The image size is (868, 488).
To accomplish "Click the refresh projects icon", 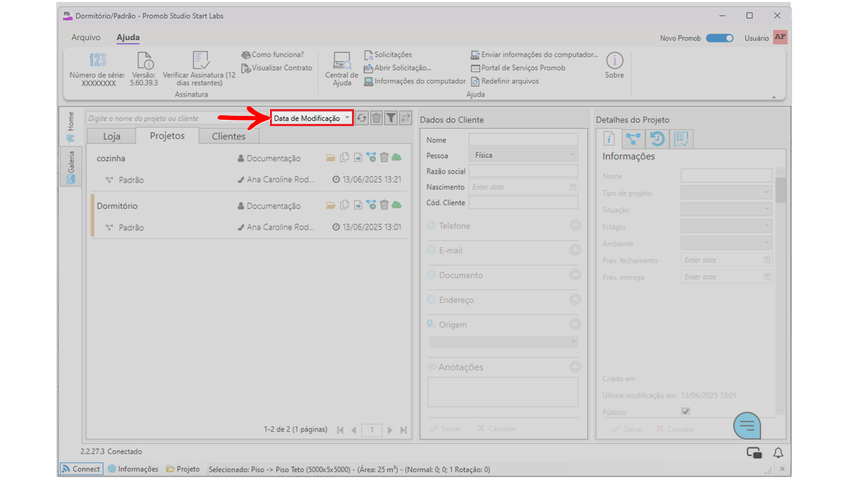I will pos(362,118).
